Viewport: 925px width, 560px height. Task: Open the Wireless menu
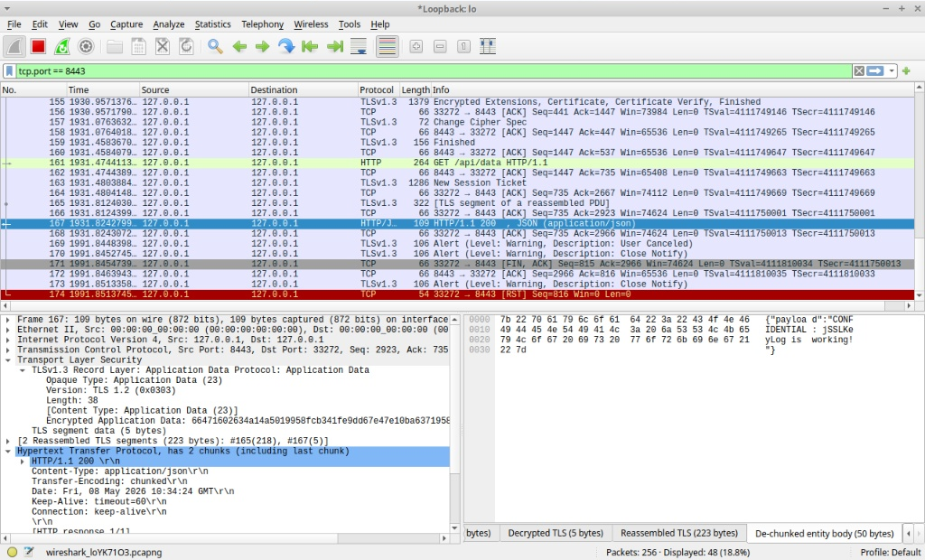(x=311, y=24)
